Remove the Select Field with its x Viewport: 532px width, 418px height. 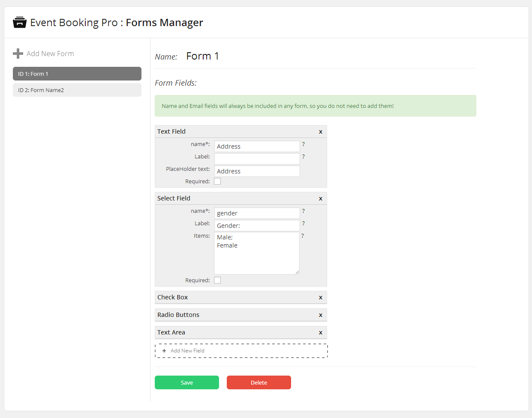tap(321, 199)
